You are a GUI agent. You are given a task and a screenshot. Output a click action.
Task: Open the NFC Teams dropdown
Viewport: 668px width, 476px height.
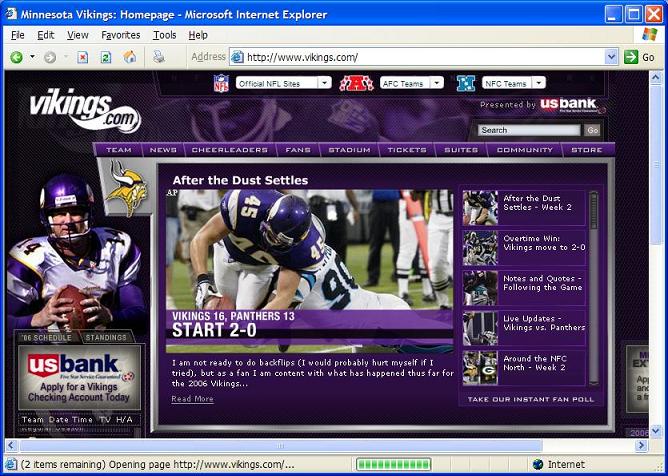tap(513, 83)
